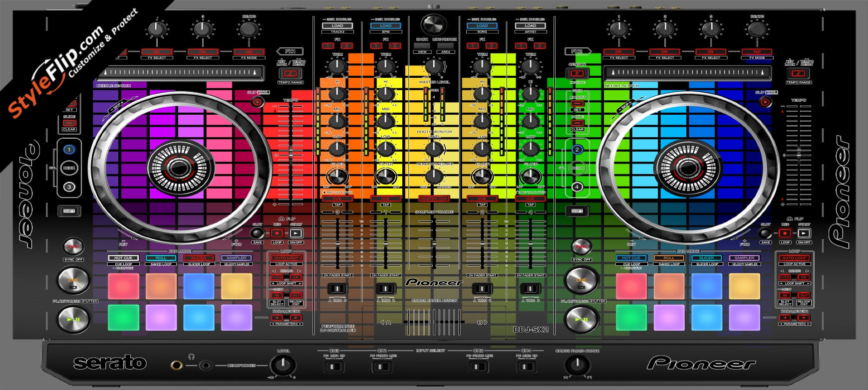Select deck 1 on the left deck selector

click(69, 149)
